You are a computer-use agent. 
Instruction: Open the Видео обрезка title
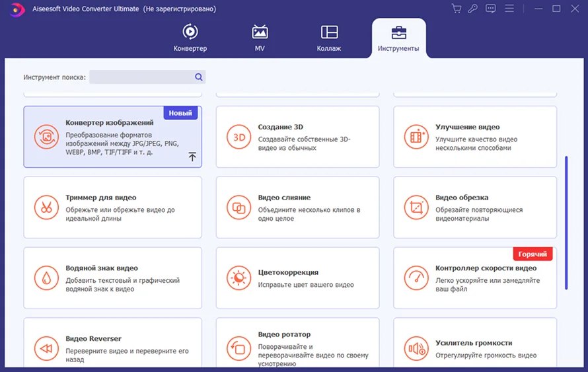[x=462, y=198]
